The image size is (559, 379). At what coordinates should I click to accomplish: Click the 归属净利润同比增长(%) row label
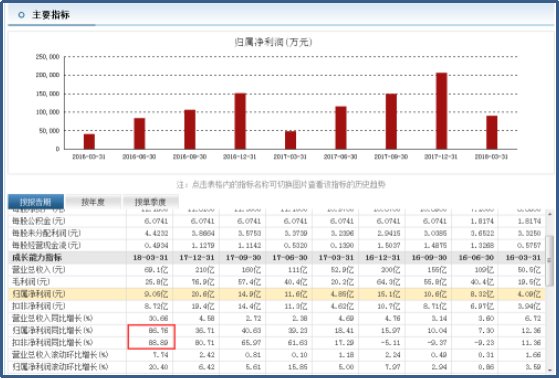[x=52, y=331]
